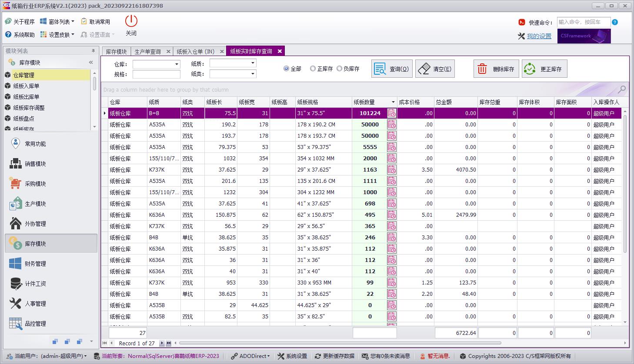Select the 全部 radio option
634x364 pixels.
tap(286, 68)
